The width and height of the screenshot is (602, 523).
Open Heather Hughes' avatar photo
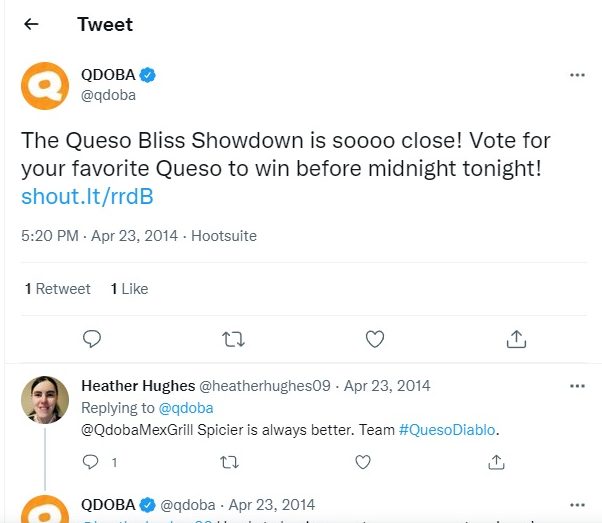coord(45,401)
